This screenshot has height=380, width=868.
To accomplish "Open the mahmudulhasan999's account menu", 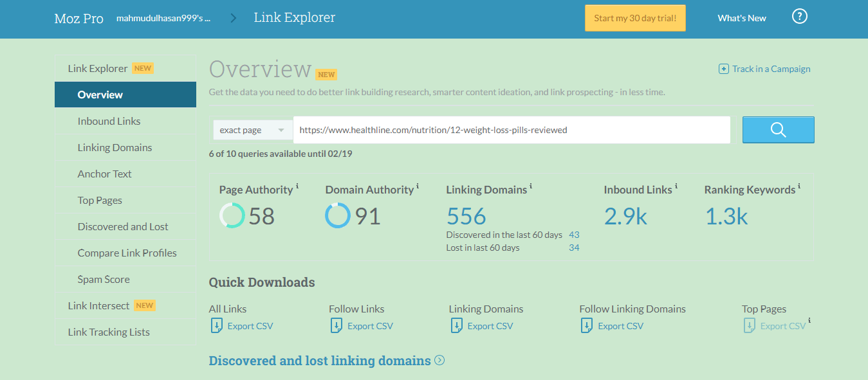I will coord(163,18).
